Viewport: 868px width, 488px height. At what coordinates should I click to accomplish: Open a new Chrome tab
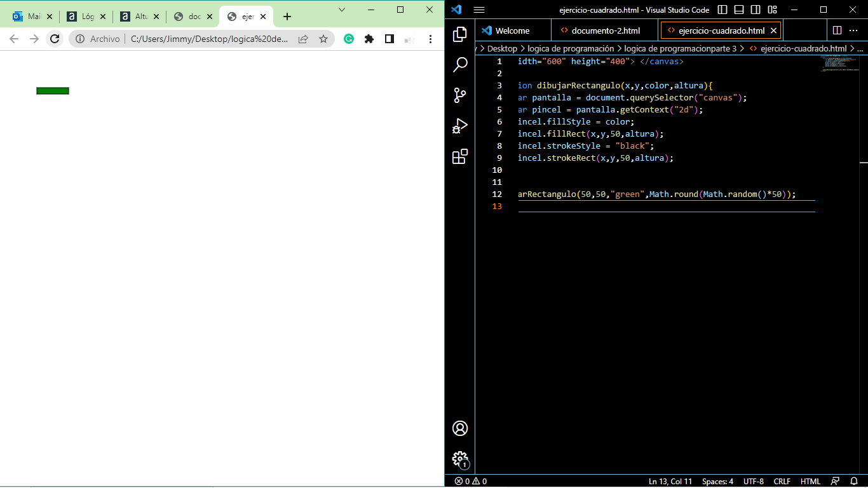[287, 17]
